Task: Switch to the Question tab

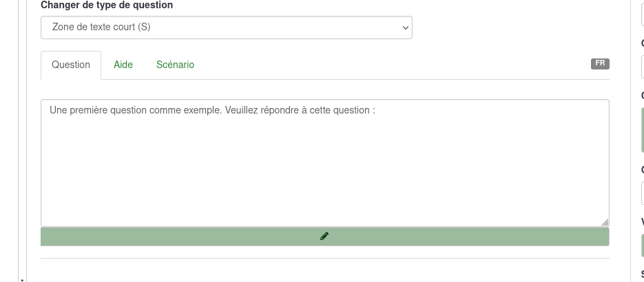Action: point(71,65)
